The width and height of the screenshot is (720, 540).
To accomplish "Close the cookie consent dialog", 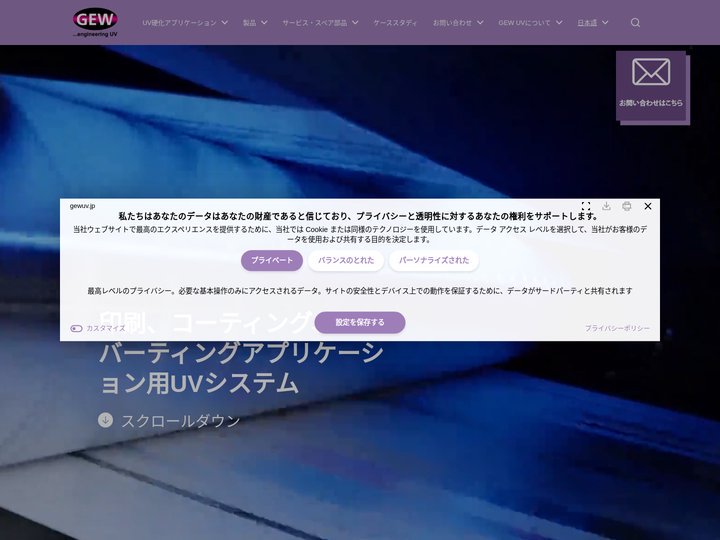I will [x=648, y=206].
